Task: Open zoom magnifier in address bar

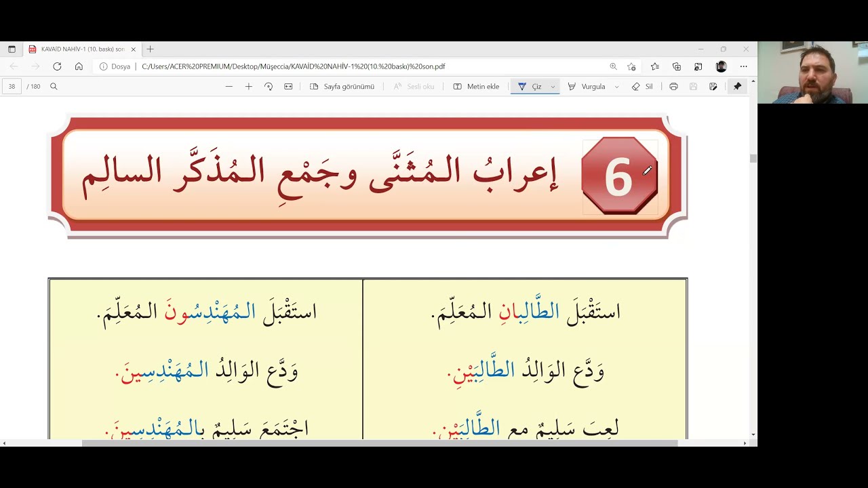Action: pyautogui.click(x=613, y=66)
